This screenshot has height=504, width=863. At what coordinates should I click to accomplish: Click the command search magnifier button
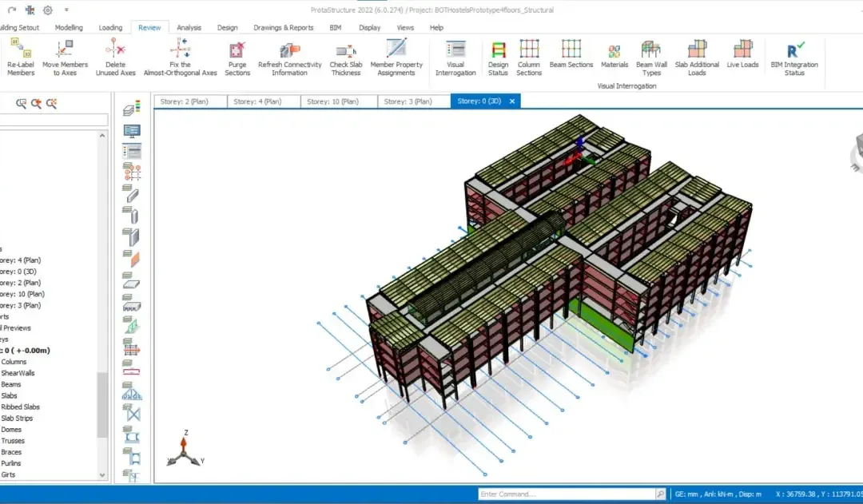(x=661, y=494)
